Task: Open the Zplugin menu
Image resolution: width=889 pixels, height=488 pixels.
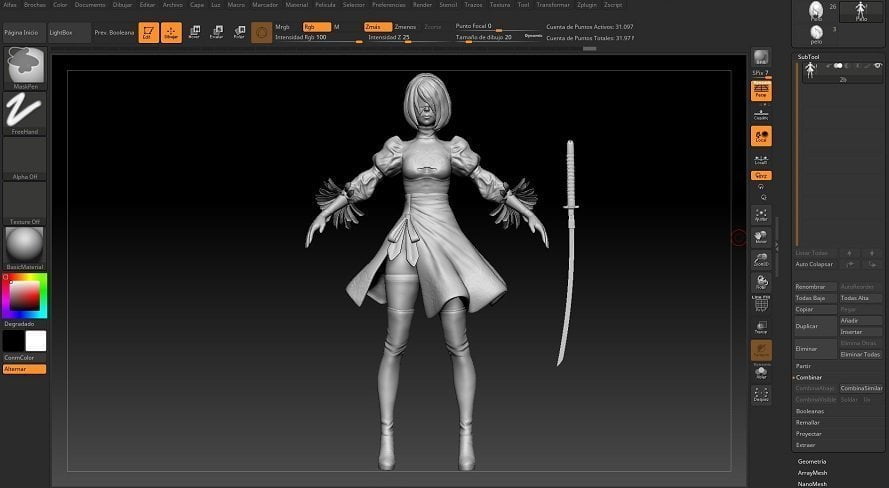Action: [587, 5]
